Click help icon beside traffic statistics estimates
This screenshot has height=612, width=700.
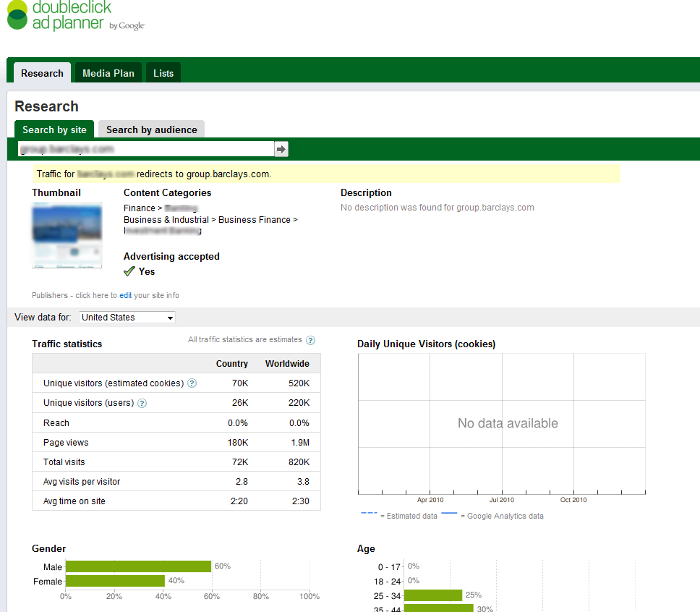310,340
